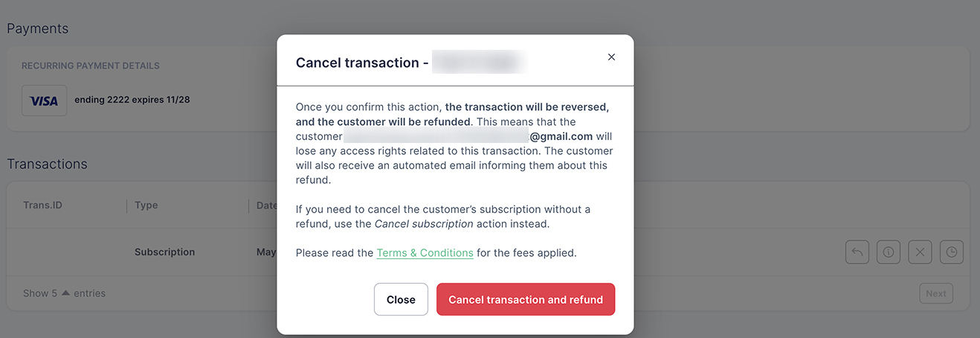The width and height of the screenshot is (980, 338).
Task: Open transaction info via the circled-i icon
Action: [889, 252]
